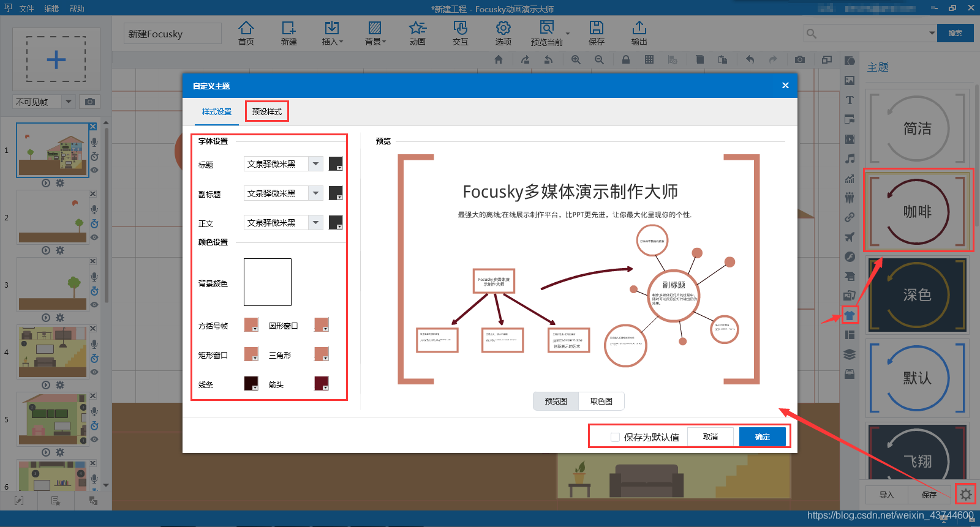Click the play icon under frame 2 thumbnail

tap(46, 250)
